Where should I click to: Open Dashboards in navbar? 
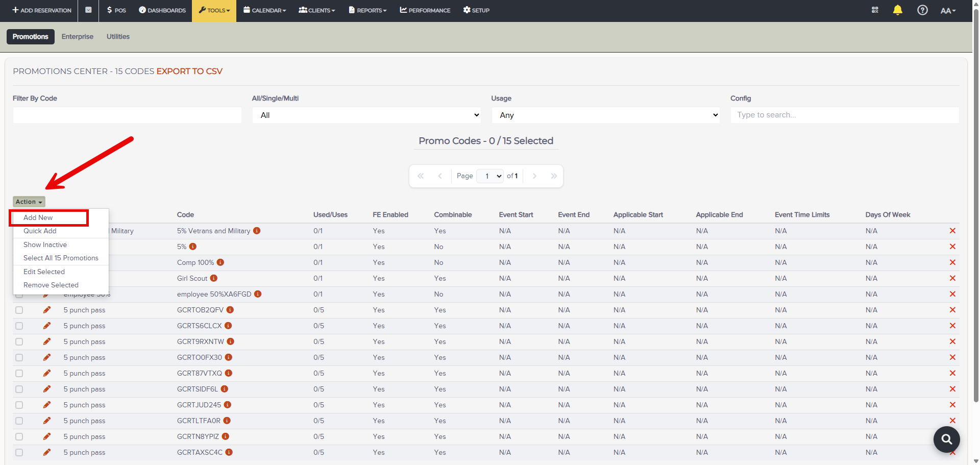[162, 10]
